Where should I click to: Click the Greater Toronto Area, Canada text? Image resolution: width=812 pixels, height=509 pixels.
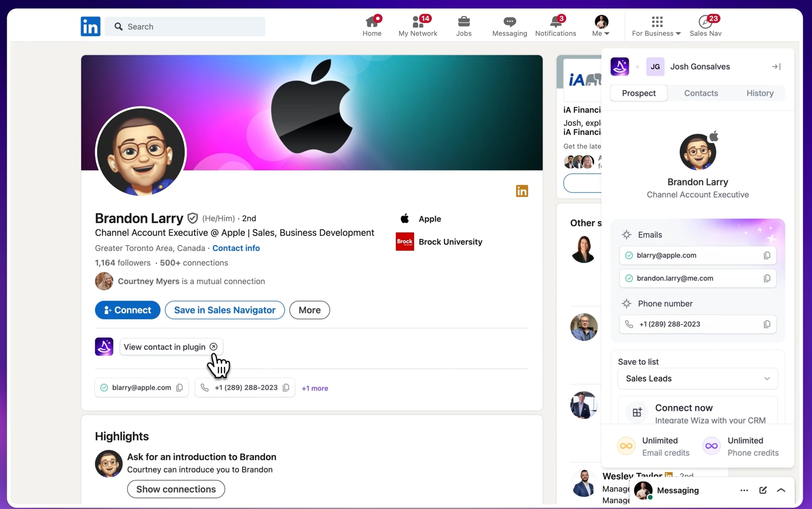point(150,248)
